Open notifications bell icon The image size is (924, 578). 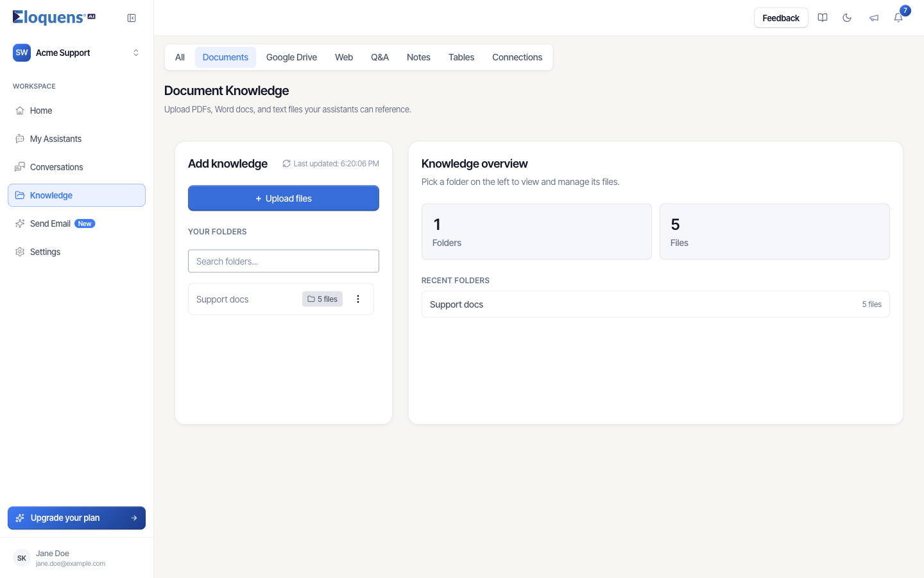coord(898,18)
